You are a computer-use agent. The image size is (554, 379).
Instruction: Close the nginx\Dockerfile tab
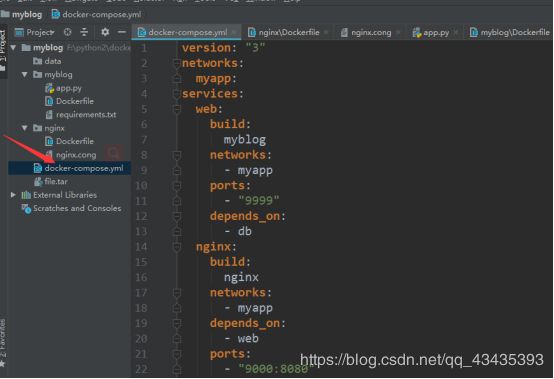326,32
